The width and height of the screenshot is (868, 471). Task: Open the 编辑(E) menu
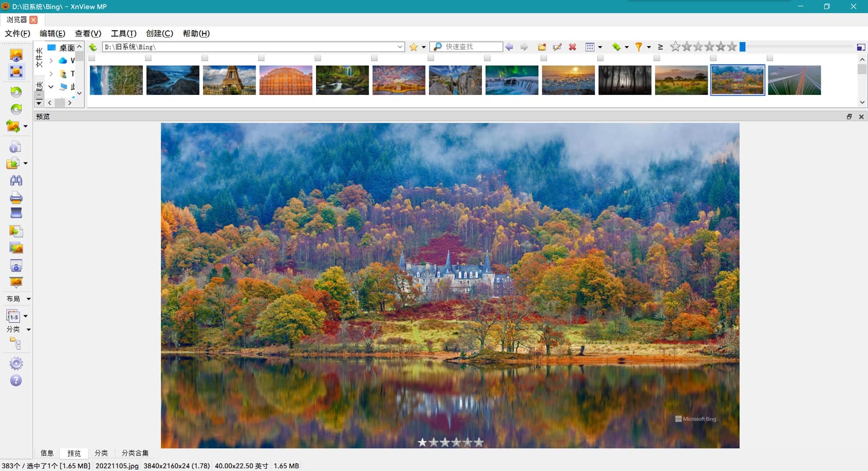tap(52, 34)
